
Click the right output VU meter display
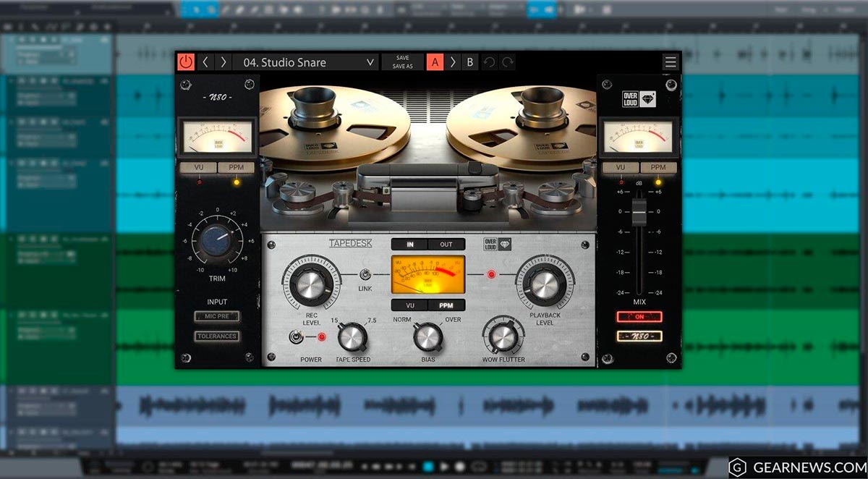pos(639,137)
